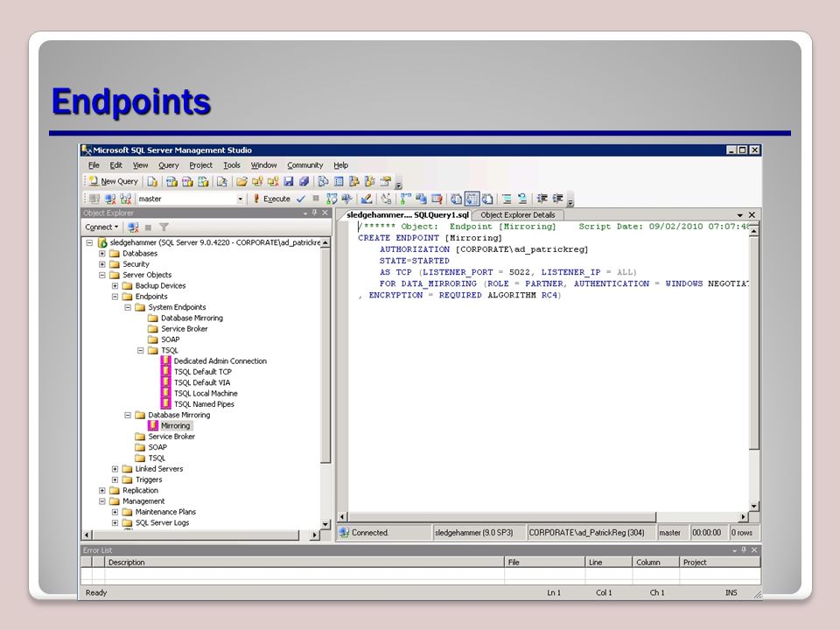The height and width of the screenshot is (630, 840).
Task: Click the Change Connection icon in query toolbar
Action: pyautogui.click(x=126, y=199)
